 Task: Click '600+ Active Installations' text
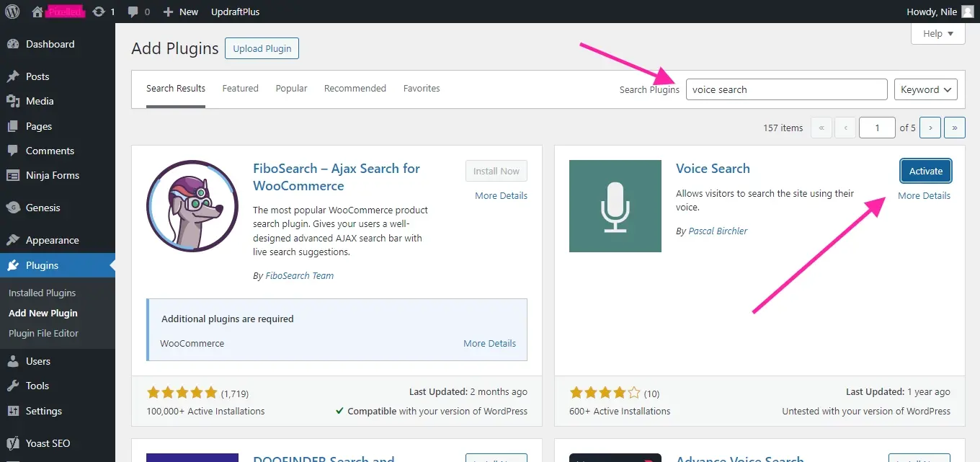[620, 411]
